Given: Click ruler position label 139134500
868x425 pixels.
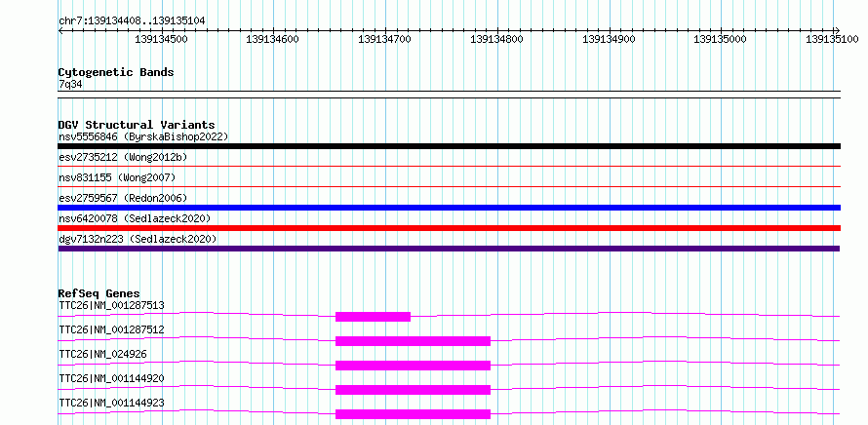Looking at the screenshot, I should pos(161,39).
